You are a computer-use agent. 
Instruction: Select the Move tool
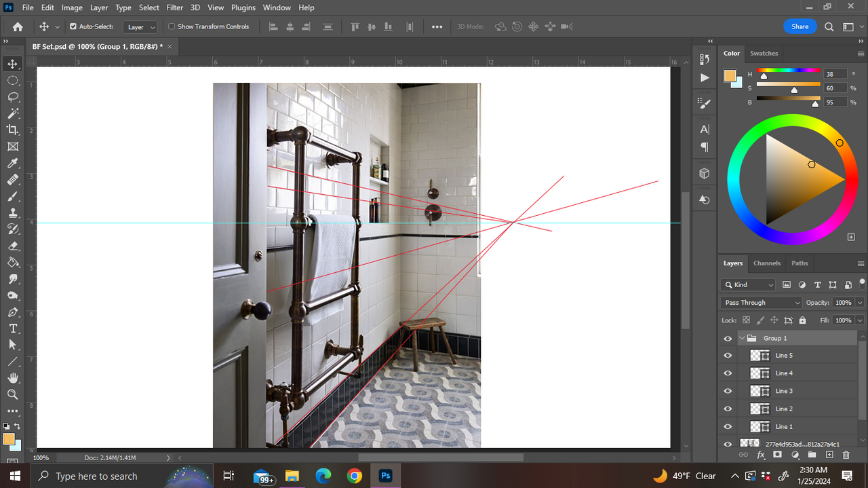[x=12, y=64]
